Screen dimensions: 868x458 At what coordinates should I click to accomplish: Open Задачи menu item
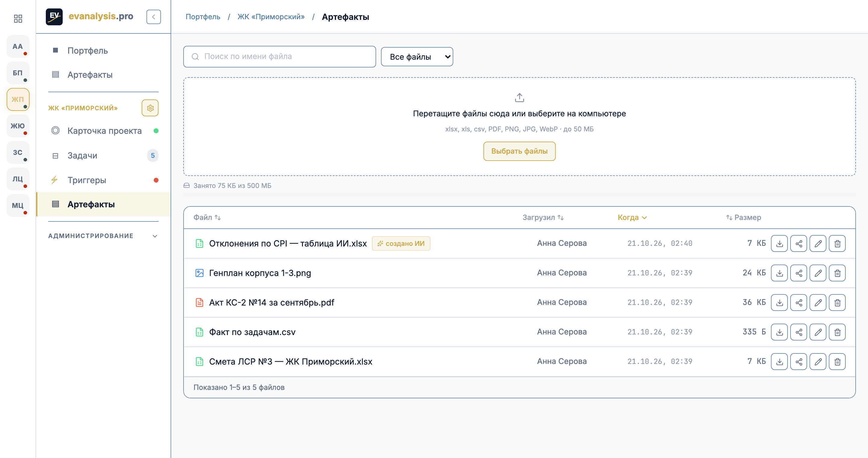(x=103, y=155)
